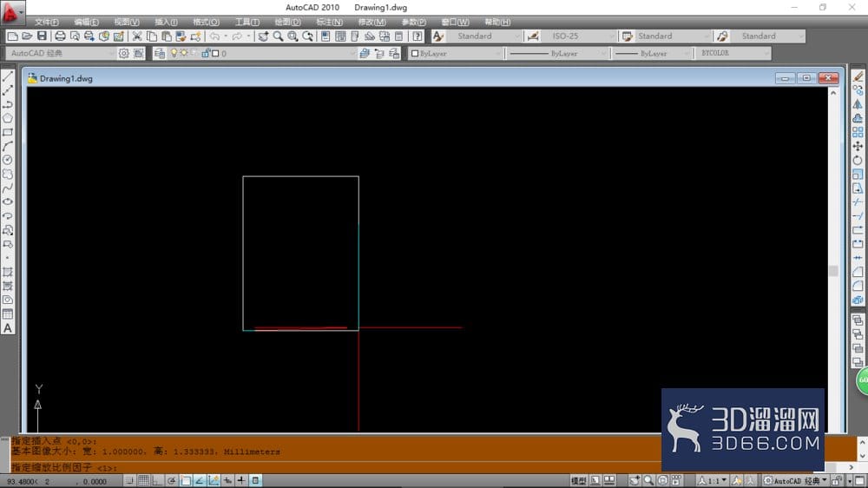Screen dimensions: 868x488
Task: Open the multileader style Standard dropdown
Action: 768,36
